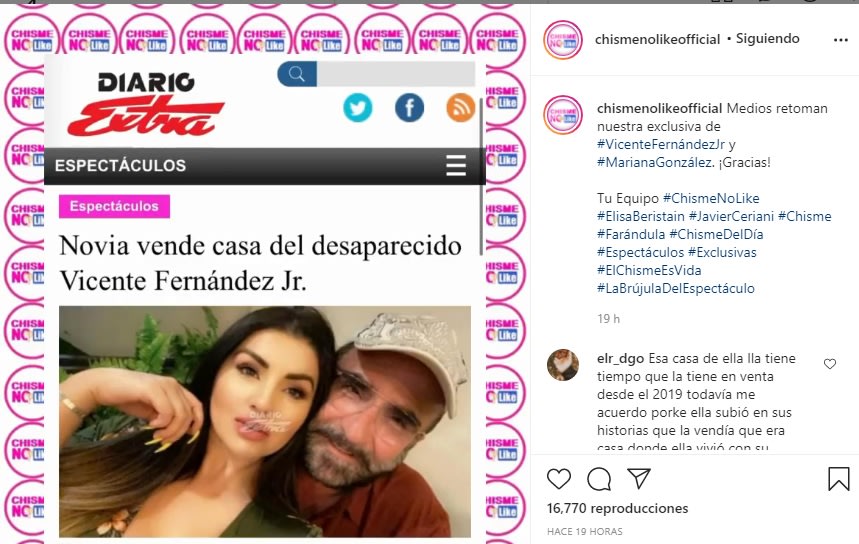The height and width of the screenshot is (544, 859).
Task: Open comments via the speech bubble icon
Action: pyautogui.click(x=599, y=479)
